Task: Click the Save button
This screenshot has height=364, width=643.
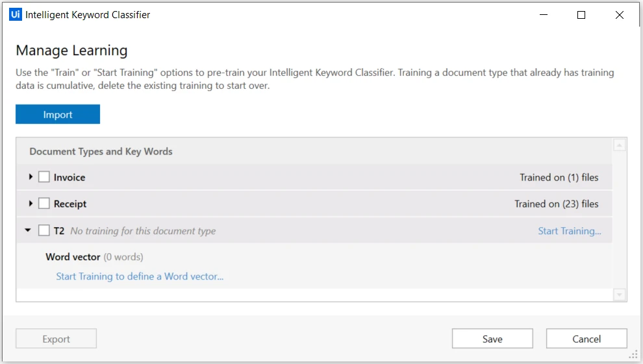Action: (x=492, y=339)
